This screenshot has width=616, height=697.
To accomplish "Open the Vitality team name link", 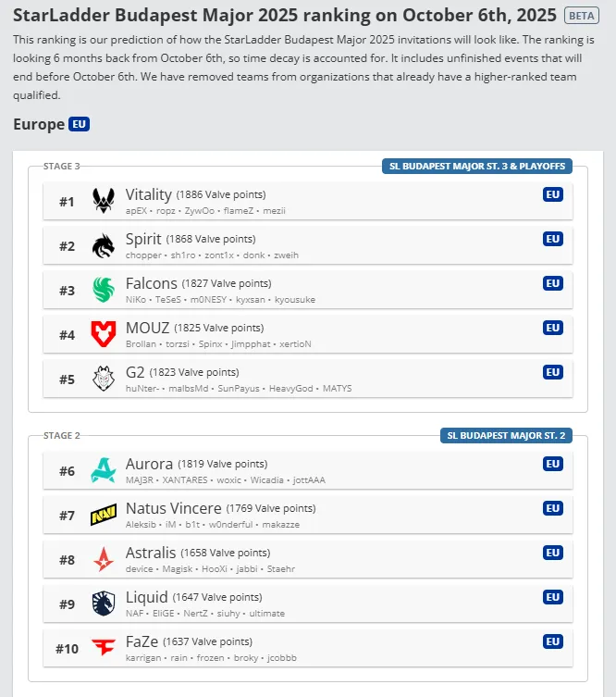I will click(149, 194).
